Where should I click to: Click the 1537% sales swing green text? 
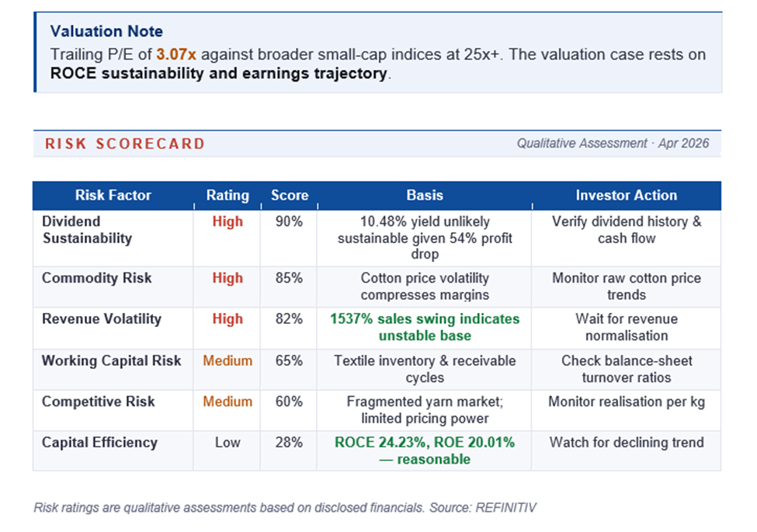coord(425,327)
